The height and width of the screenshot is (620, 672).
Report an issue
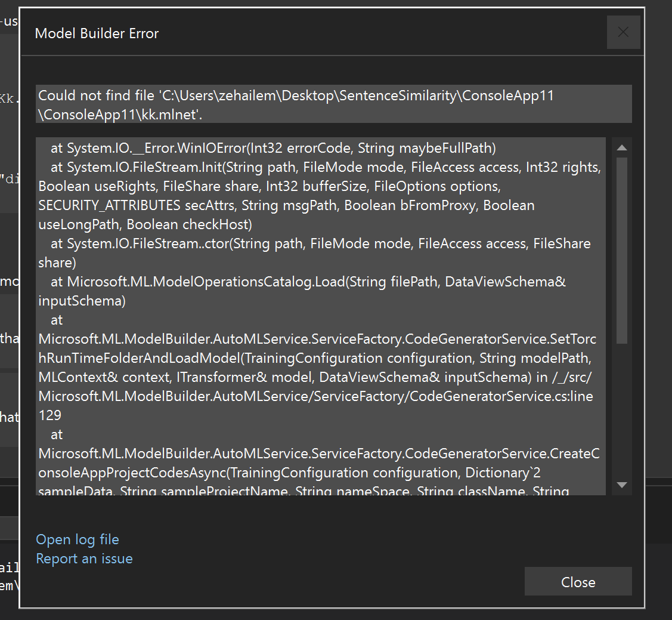(84, 559)
